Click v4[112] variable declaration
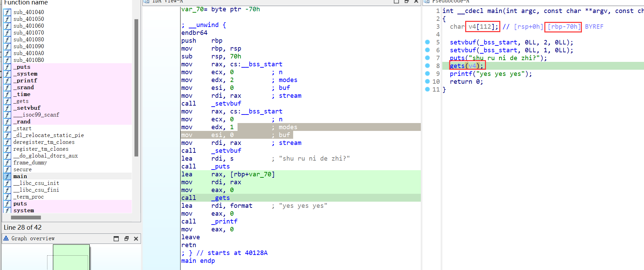The width and height of the screenshot is (644, 270). (x=483, y=27)
